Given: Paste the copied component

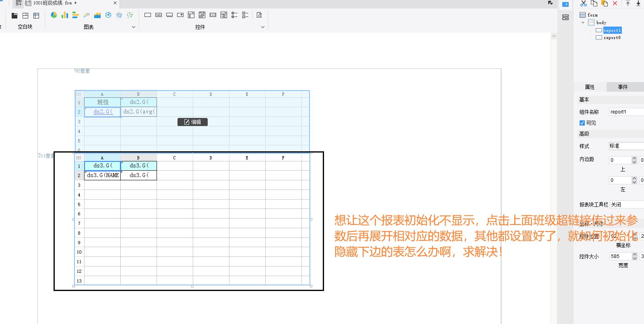Looking at the screenshot, I should tap(605, 3).
